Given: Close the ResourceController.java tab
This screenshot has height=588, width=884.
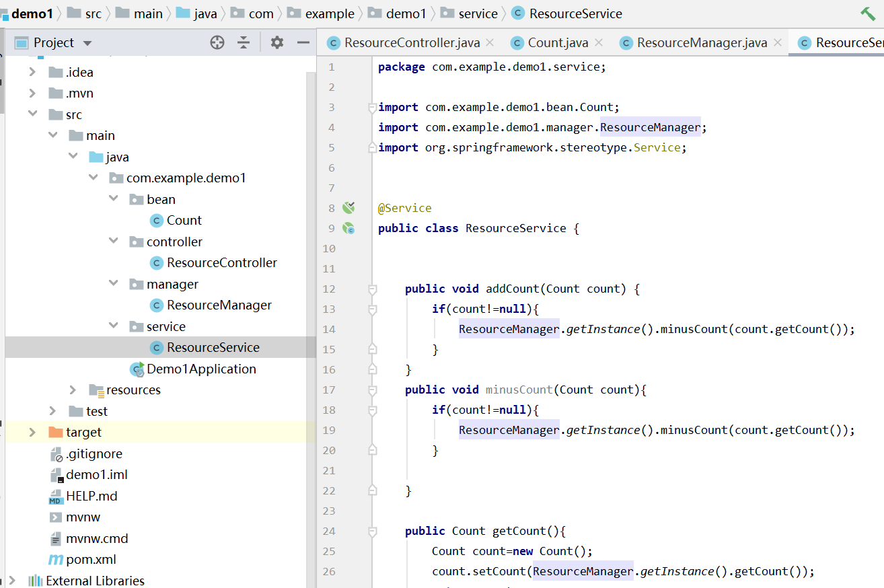Looking at the screenshot, I should [x=490, y=42].
